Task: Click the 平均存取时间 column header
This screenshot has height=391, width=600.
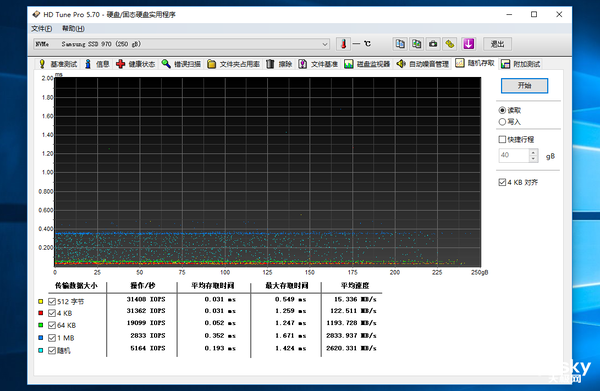Action: coord(212,285)
